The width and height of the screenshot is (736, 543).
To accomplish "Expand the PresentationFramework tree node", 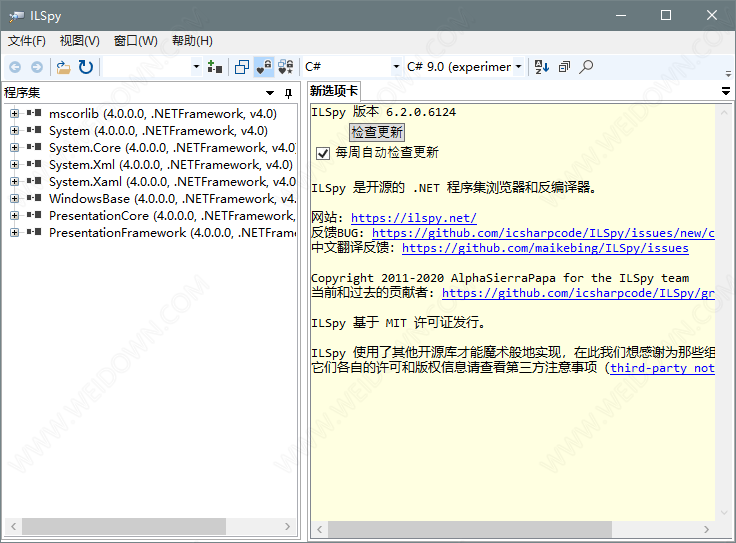I will tap(15, 232).
